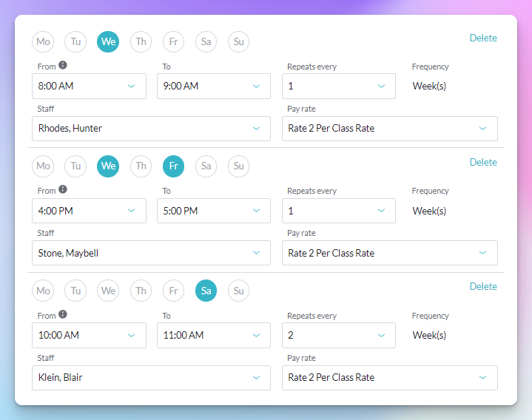The width and height of the screenshot is (532, 420).
Task: Open the 9:00 AM To time dropdown
Action: 214,86
